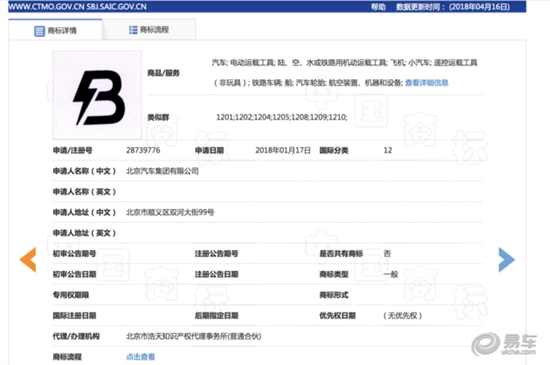550x365 pixels.
Task: Click the 初审公告期号 label
Action: tap(74, 254)
